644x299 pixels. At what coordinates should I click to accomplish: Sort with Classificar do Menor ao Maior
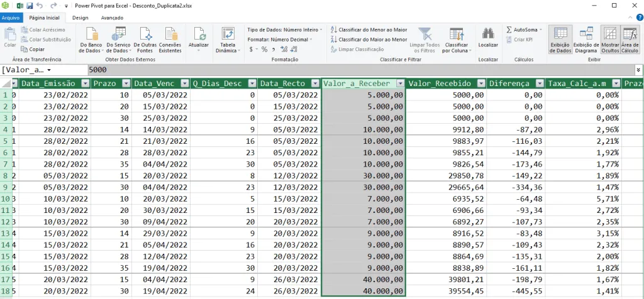[x=369, y=30]
